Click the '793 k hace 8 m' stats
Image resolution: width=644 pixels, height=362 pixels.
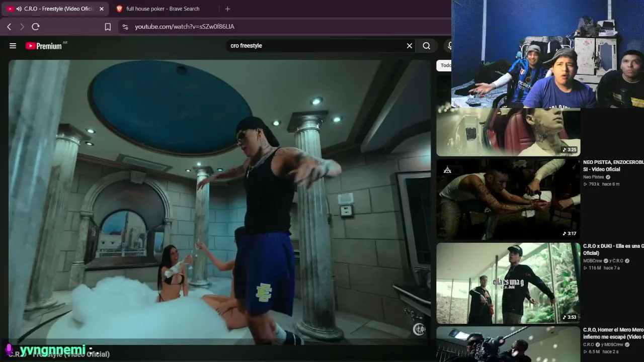click(x=601, y=184)
